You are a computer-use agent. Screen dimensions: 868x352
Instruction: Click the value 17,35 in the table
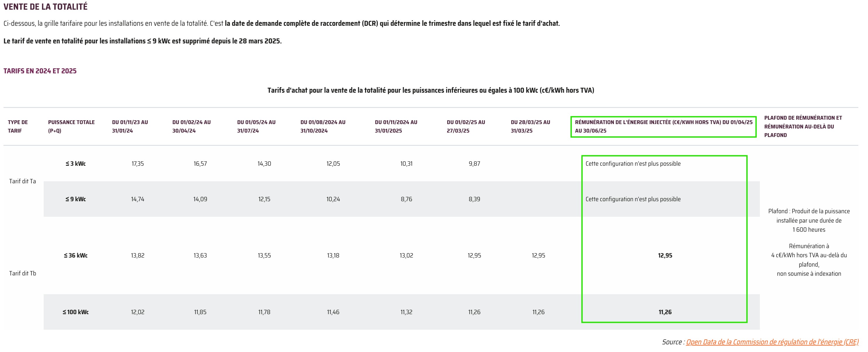(x=137, y=164)
